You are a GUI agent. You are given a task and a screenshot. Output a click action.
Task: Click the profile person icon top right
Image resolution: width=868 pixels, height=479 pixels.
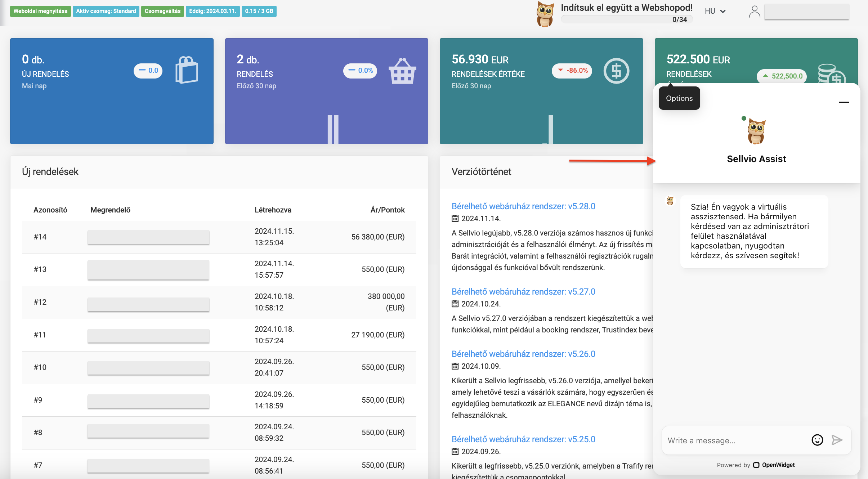click(754, 11)
